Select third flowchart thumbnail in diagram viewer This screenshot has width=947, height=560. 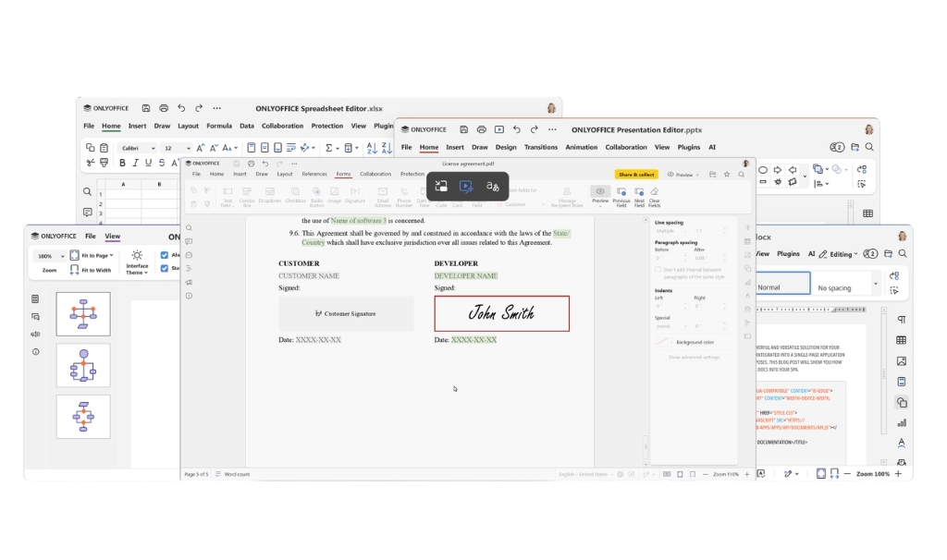point(83,417)
